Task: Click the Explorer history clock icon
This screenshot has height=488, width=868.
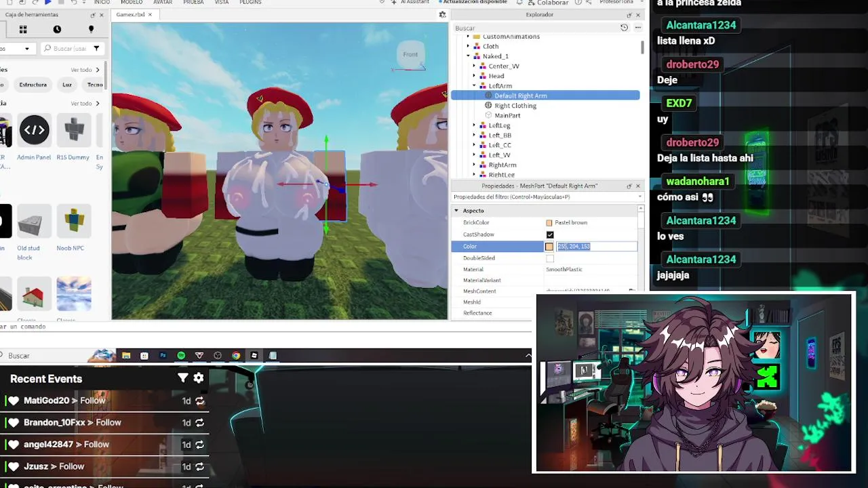Action: pos(624,28)
